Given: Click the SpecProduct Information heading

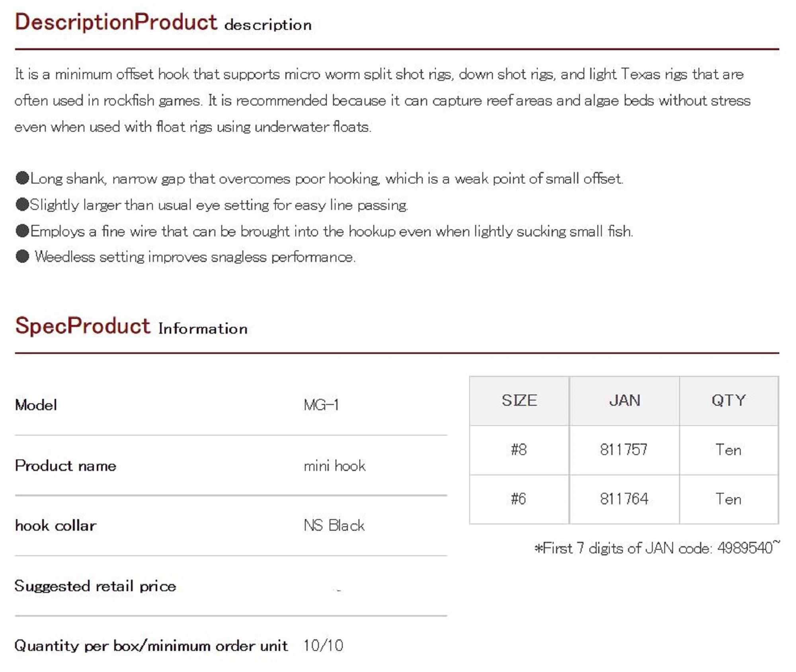Looking at the screenshot, I should (x=131, y=326).
